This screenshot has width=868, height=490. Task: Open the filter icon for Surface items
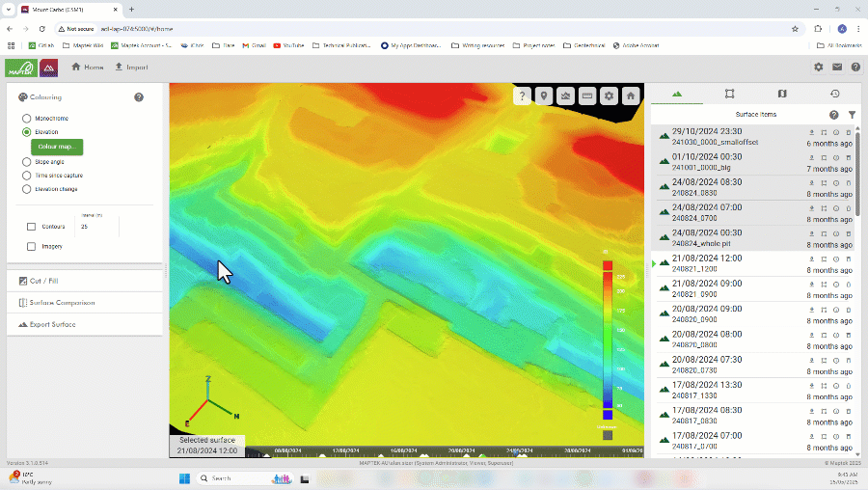(852, 114)
